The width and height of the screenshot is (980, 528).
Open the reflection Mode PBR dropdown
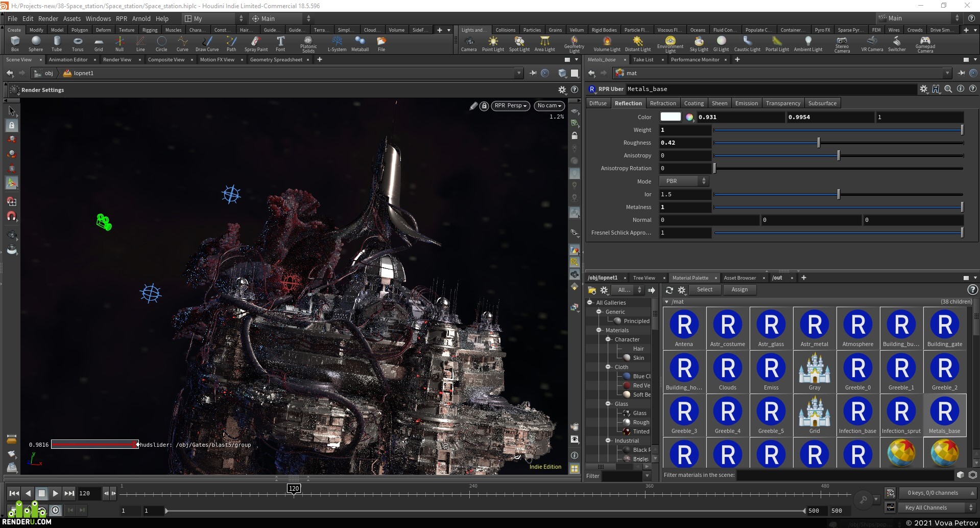(x=684, y=181)
